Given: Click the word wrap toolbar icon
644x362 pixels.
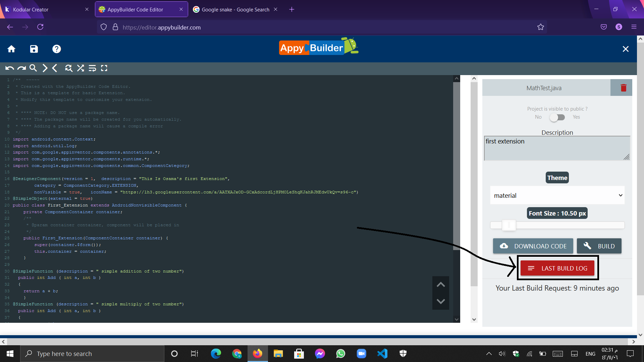Looking at the screenshot, I should click(92, 68).
